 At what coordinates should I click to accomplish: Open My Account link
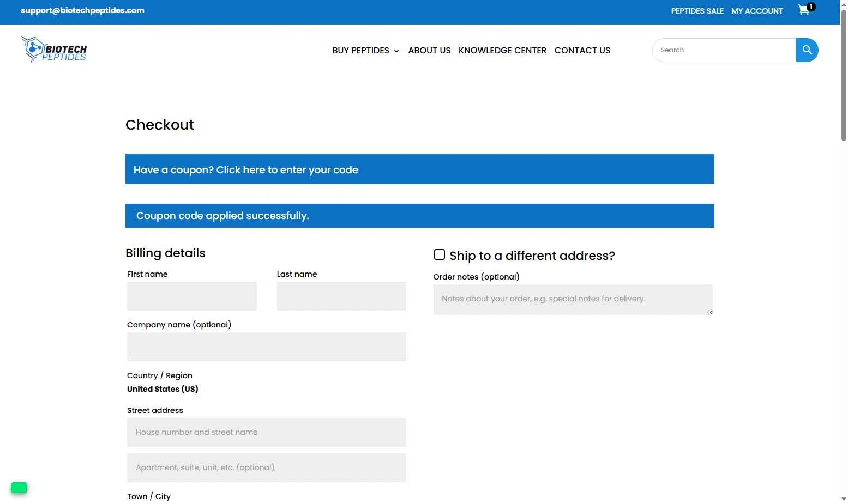757,11
